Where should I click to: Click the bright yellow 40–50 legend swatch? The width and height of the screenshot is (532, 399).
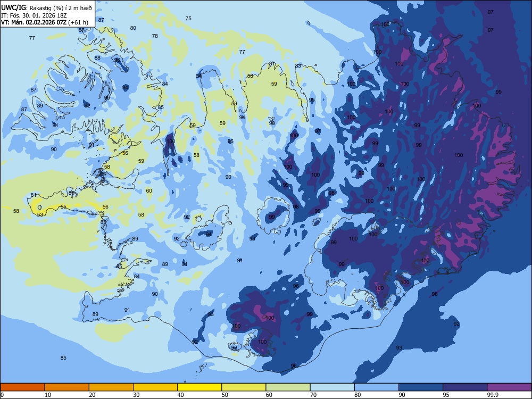[199, 387]
